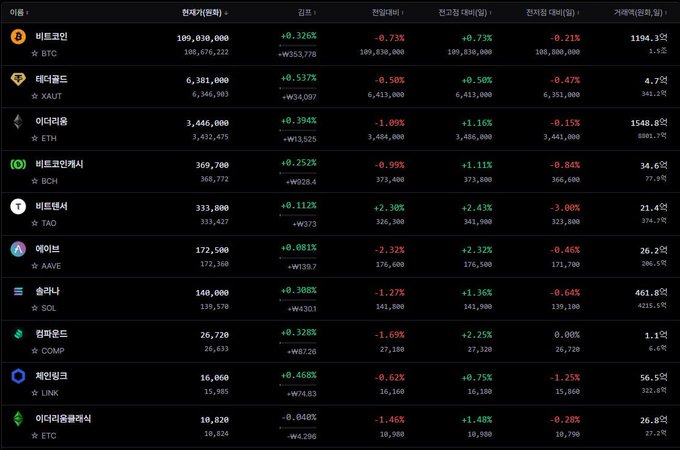Sort by 김프 column header
The image size is (680, 450).
pos(307,13)
